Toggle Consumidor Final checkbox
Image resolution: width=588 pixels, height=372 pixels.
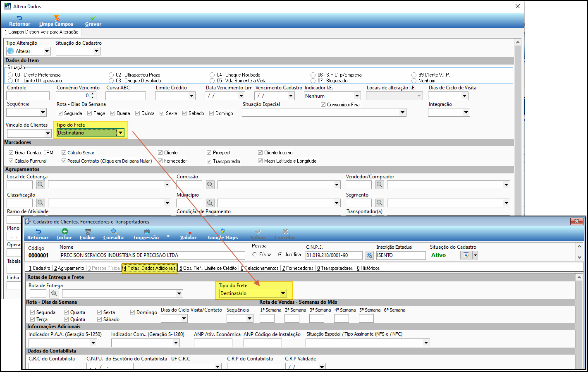[323, 105]
